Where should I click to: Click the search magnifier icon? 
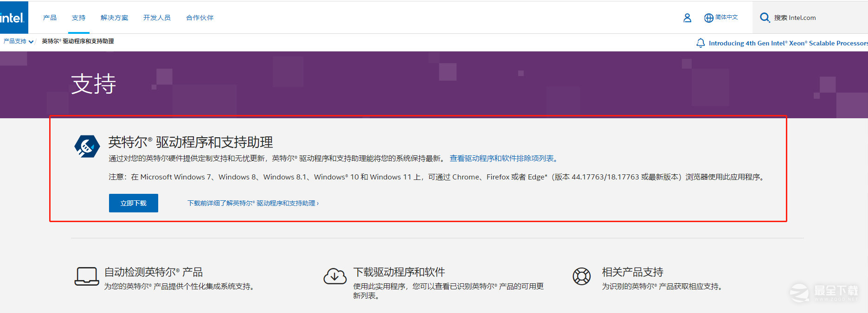pos(765,18)
